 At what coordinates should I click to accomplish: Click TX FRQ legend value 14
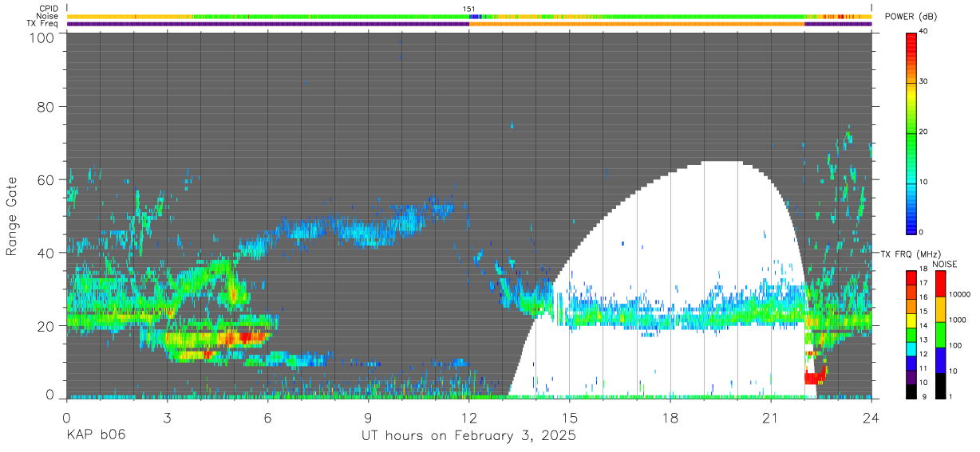point(924,327)
